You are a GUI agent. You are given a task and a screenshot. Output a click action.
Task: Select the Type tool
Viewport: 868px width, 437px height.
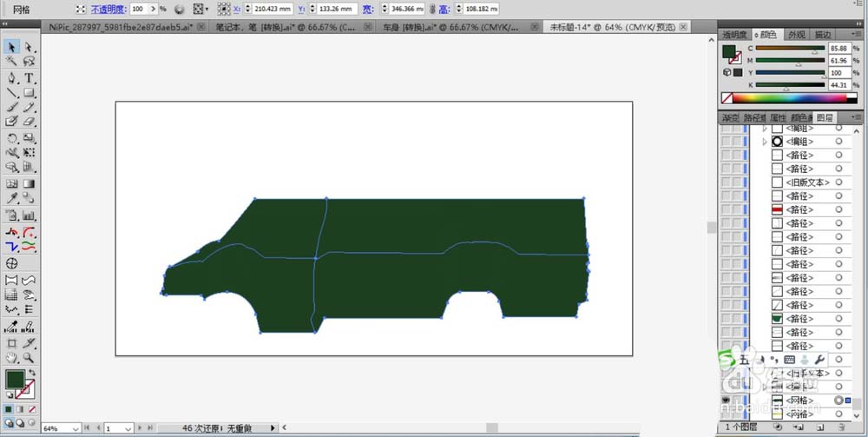click(29, 78)
